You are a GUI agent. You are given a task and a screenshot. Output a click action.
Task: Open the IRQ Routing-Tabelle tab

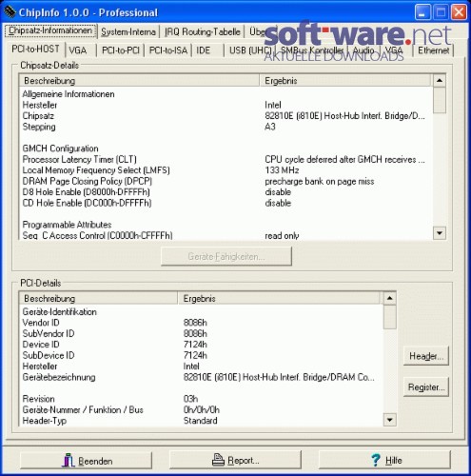click(x=202, y=31)
